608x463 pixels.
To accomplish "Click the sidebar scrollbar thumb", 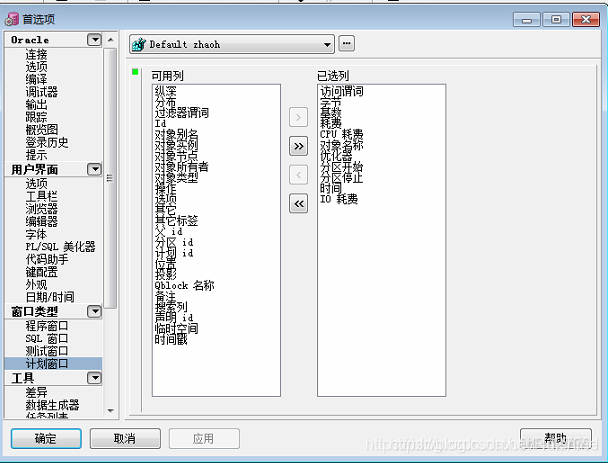I will [x=111, y=178].
